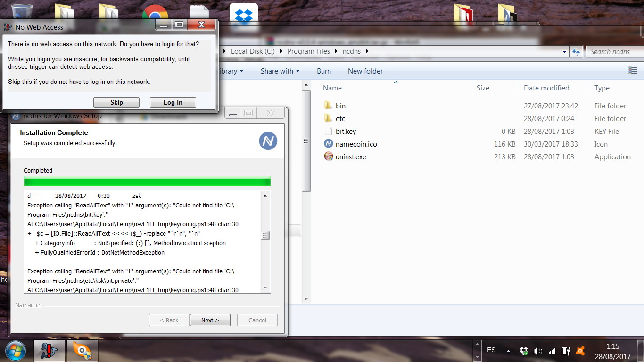Click the battery power tray icon

(566, 351)
